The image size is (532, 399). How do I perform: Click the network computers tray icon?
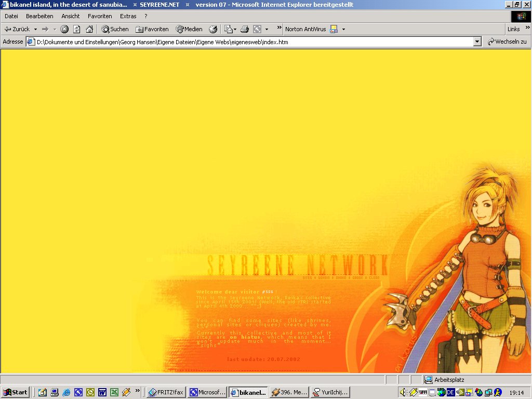(488, 393)
